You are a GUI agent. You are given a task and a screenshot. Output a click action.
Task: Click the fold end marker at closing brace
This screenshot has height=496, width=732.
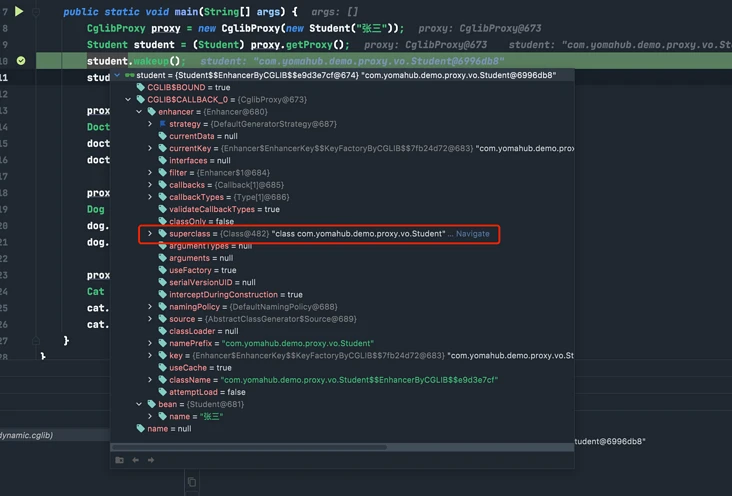coord(36,341)
